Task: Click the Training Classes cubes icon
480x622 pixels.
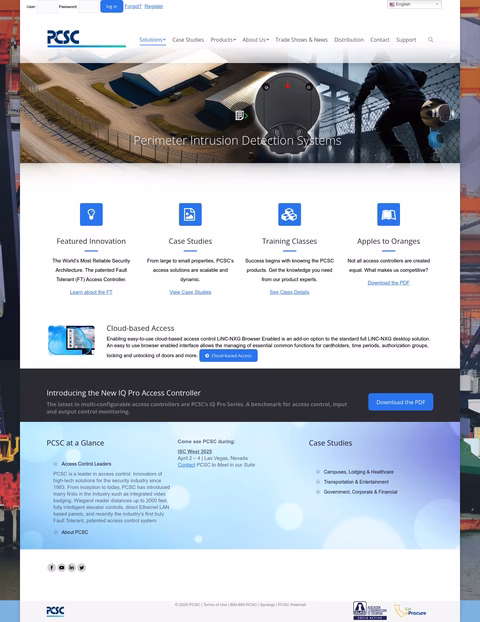Action: pyautogui.click(x=290, y=214)
